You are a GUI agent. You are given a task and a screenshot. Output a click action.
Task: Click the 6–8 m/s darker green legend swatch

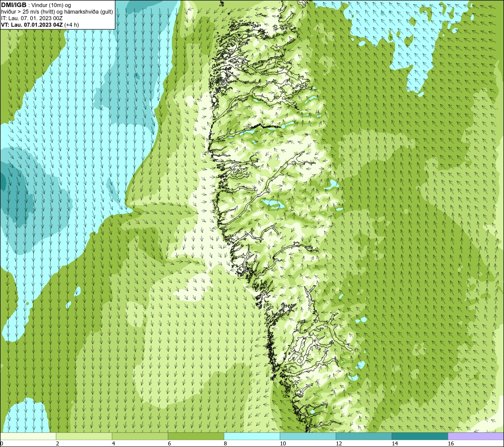pyautogui.click(x=196, y=436)
